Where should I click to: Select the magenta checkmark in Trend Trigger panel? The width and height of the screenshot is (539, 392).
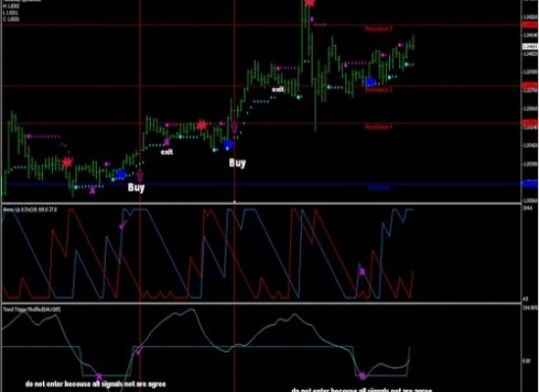(139, 351)
